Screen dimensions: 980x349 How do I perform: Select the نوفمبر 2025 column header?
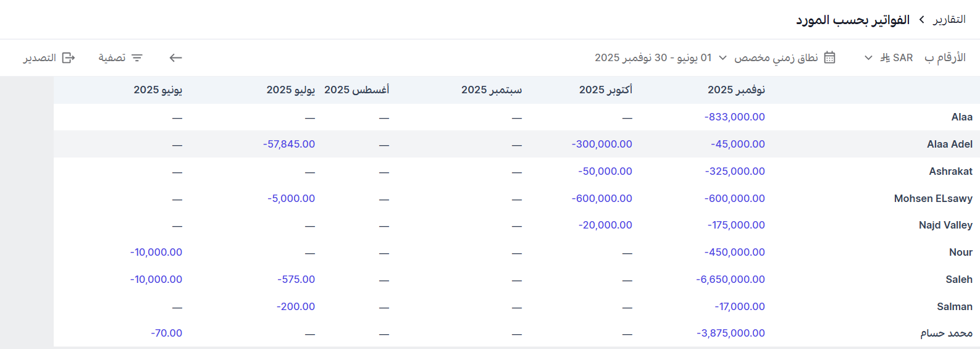click(736, 90)
